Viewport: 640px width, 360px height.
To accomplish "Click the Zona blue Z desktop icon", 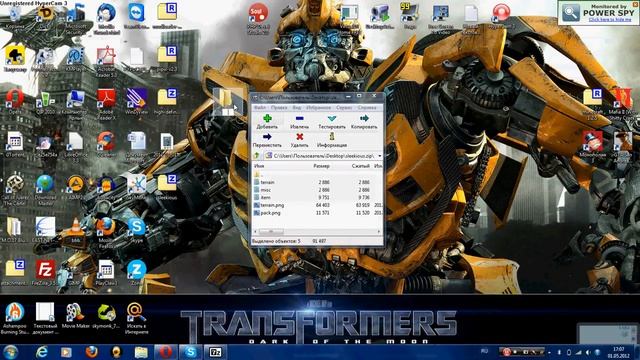I will point(136,273).
